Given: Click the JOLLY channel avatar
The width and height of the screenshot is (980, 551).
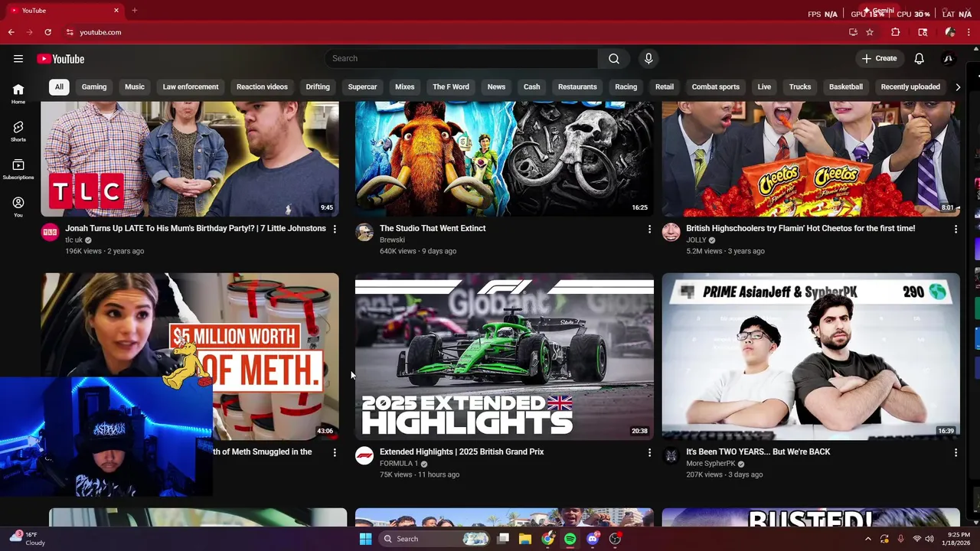Looking at the screenshot, I should (671, 233).
